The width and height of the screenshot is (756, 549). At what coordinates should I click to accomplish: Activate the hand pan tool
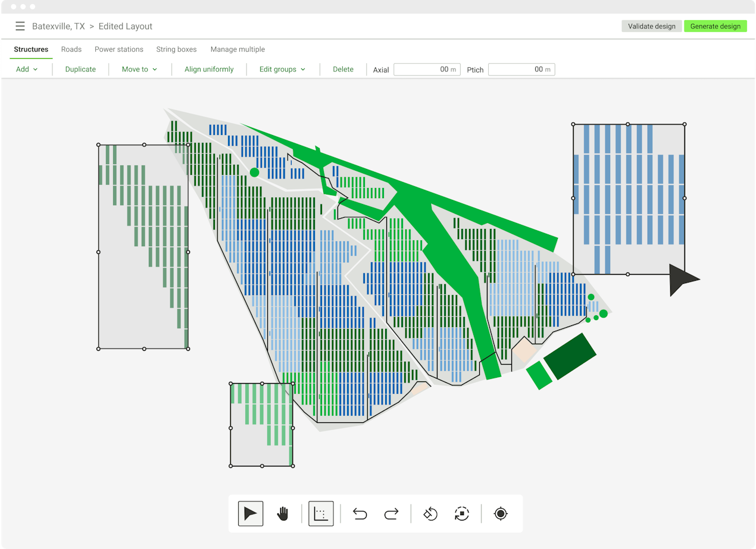pos(283,514)
